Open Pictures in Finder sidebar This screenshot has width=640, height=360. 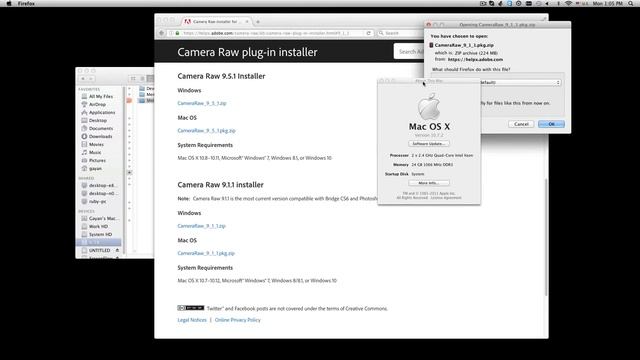(97, 160)
